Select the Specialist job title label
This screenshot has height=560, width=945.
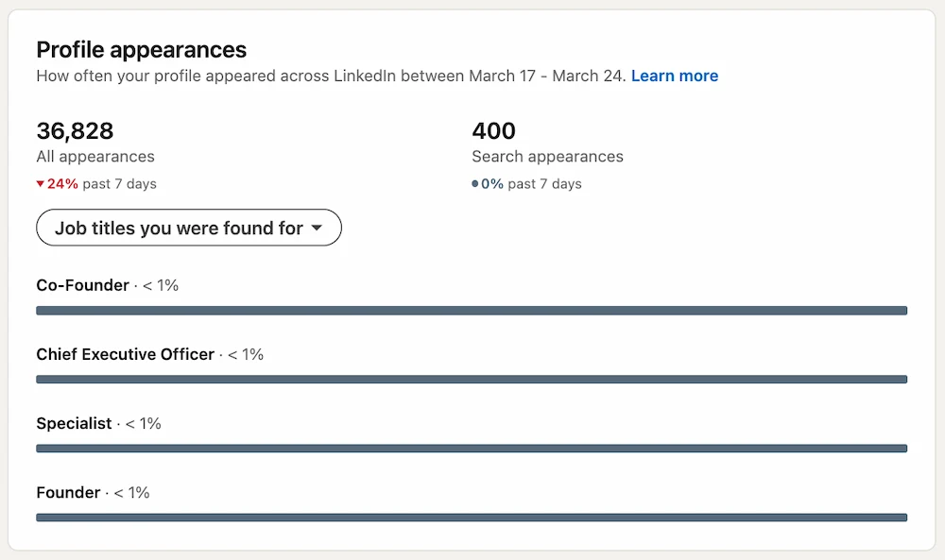coord(75,423)
